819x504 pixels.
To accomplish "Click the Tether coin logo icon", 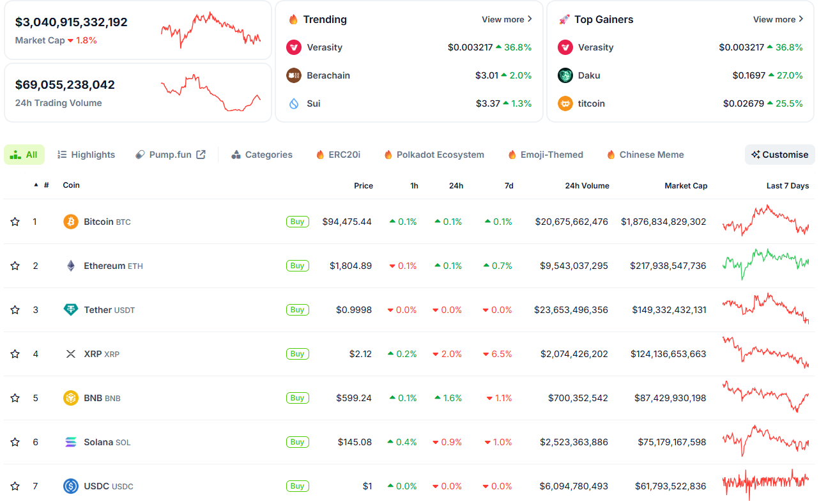I will tap(71, 310).
